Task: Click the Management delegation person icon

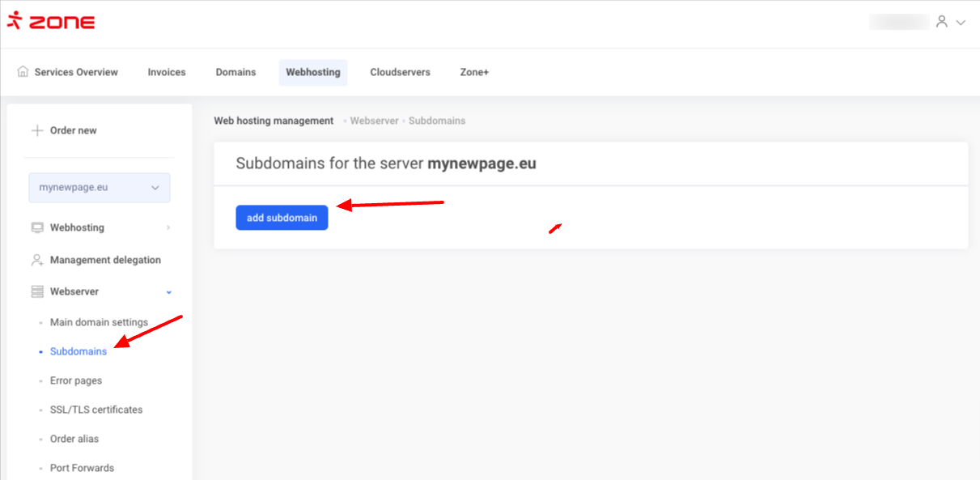Action: (37, 260)
